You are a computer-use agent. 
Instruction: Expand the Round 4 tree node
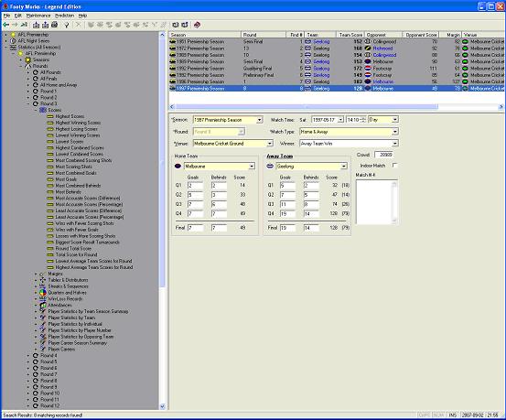click(x=28, y=355)
